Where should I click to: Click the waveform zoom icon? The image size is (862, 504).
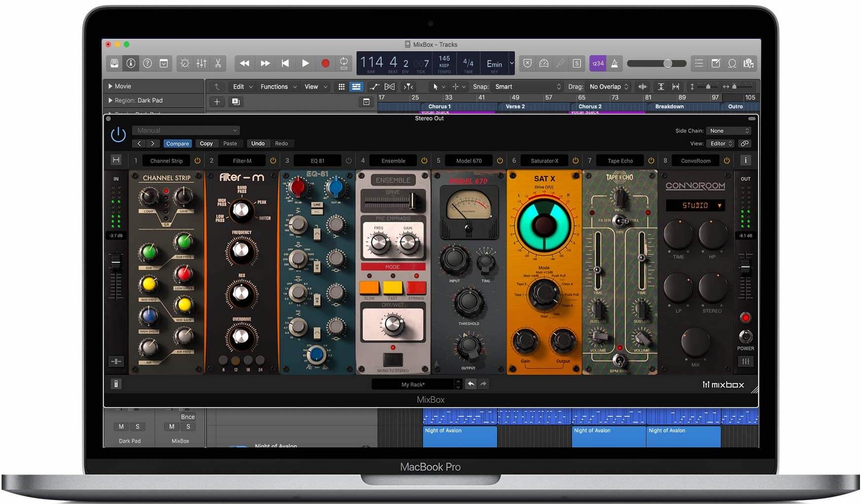643,87
